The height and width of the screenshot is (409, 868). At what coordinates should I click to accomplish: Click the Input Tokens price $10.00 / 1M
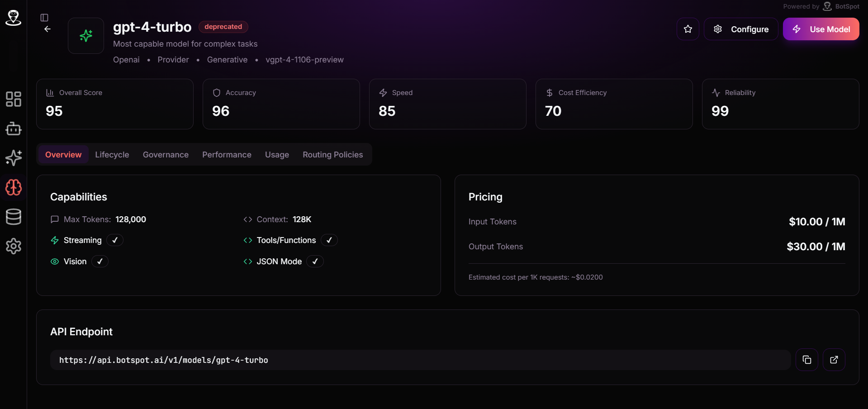tap(817, 222)
